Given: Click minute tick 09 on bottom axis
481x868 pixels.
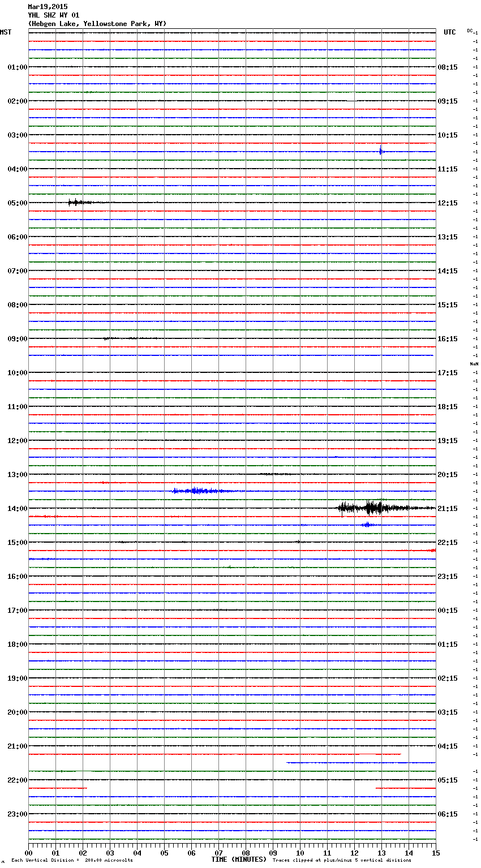Looking at the screenshot, I should click(x=273, y=853).
